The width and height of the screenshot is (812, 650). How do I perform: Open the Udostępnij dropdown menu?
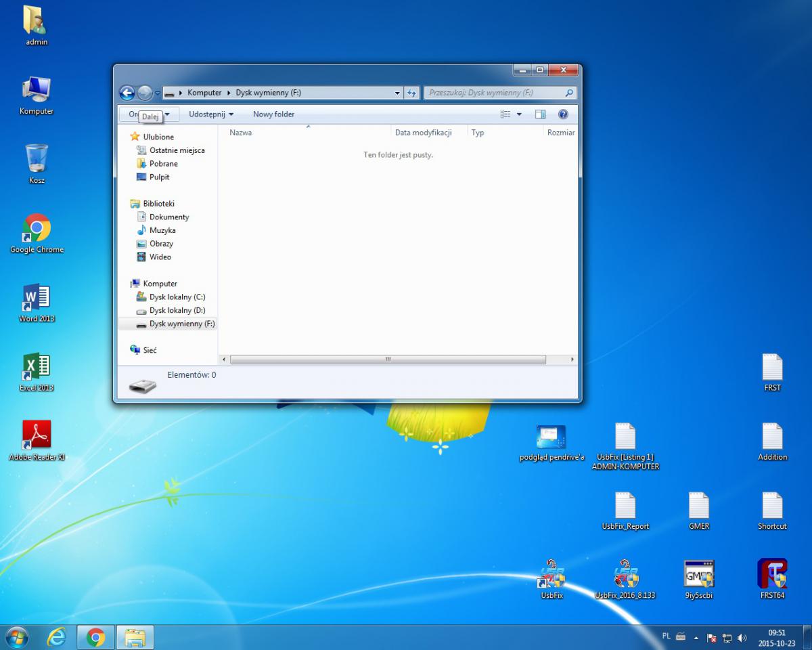tap(211, 114)
